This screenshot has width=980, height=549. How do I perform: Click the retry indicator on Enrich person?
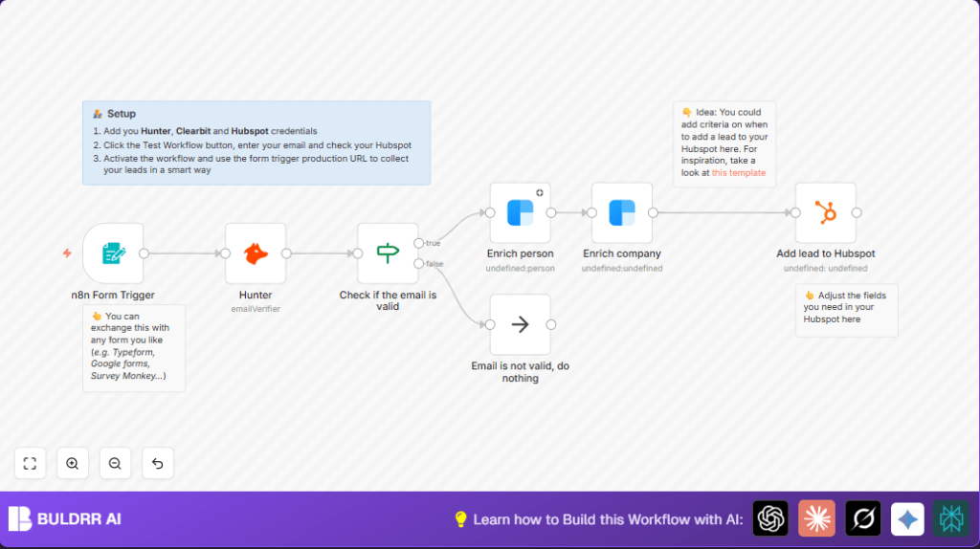click(540, 193)
